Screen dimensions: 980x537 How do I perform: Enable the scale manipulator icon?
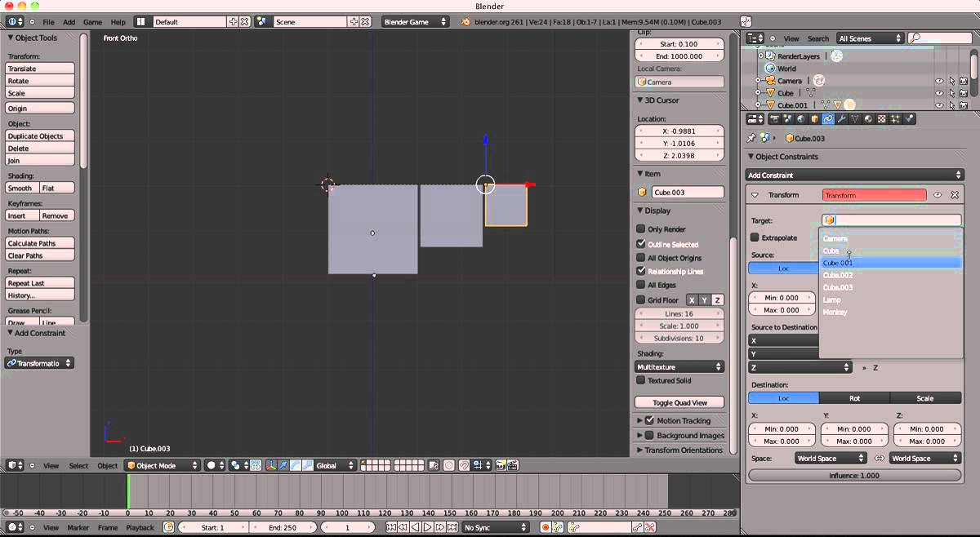(307, 465)
